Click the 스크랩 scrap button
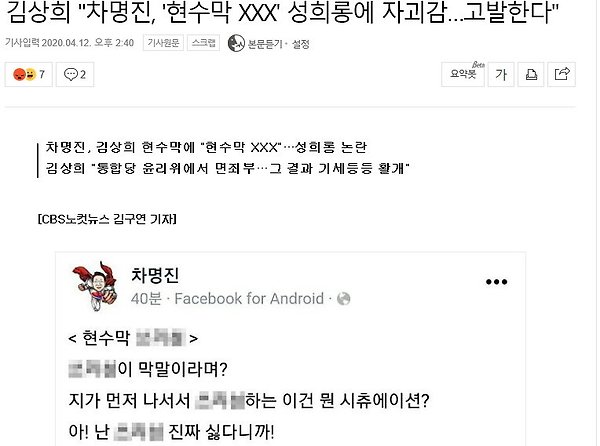The width and height of the screenshot is (600, 446). point(203,43)
